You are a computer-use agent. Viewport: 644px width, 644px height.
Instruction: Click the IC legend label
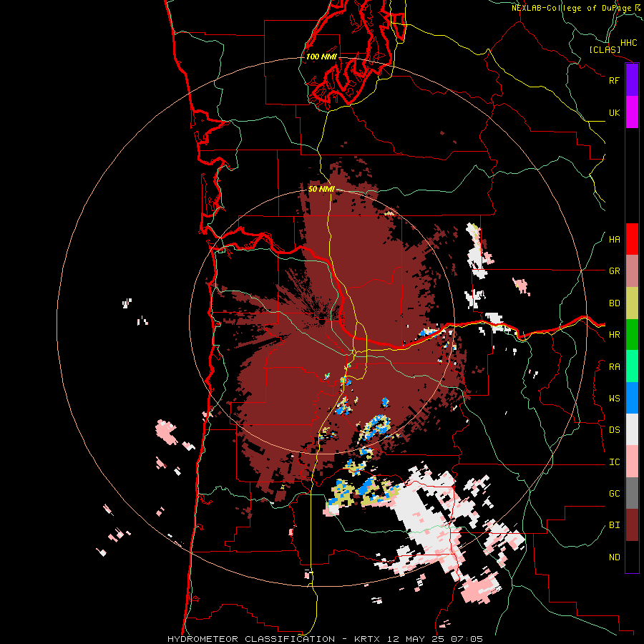point(614,462)
